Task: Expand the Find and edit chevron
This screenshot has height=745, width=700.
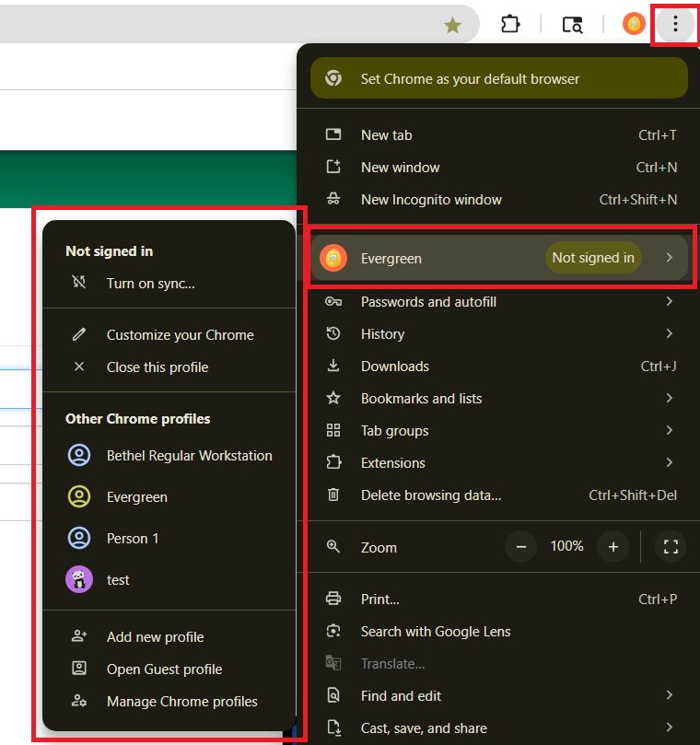Action: pyautogui.click(x=669, y=695)
